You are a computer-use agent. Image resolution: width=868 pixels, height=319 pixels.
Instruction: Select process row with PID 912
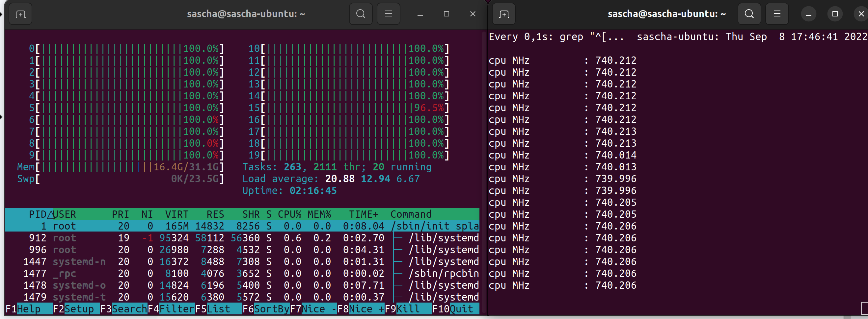click(x=242, y=237)
